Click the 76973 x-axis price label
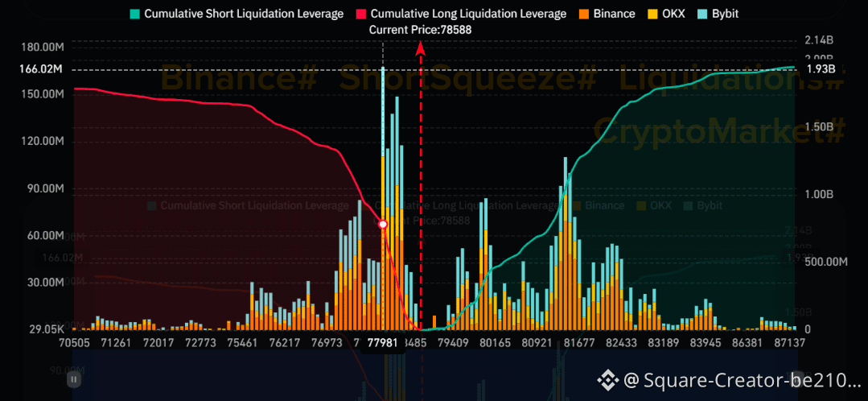The image size is (868, 401). coord(326,343)
